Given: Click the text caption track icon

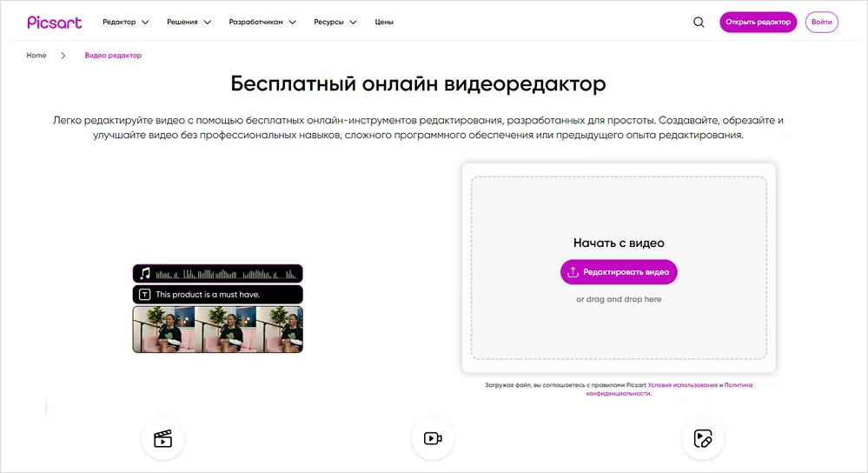Looking at the screenshot, I should pos(145,295).
